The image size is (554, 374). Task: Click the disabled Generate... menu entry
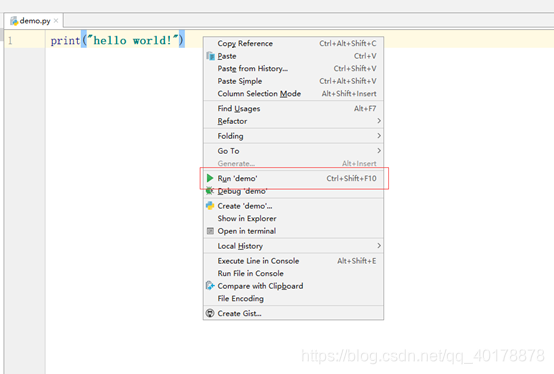[293, 164]
